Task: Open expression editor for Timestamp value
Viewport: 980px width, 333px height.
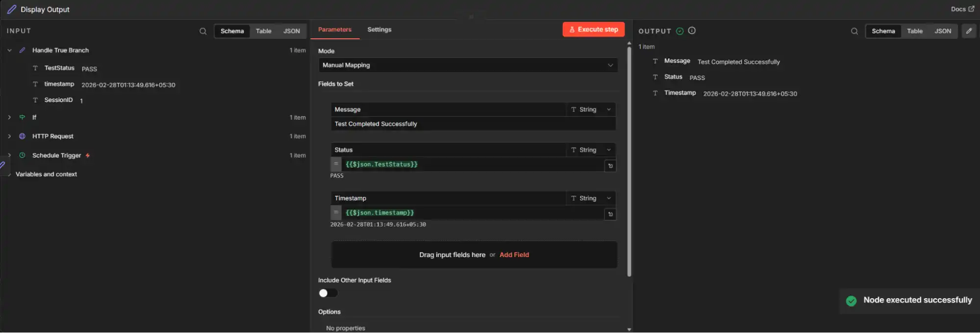Action: tap(610, 214)
